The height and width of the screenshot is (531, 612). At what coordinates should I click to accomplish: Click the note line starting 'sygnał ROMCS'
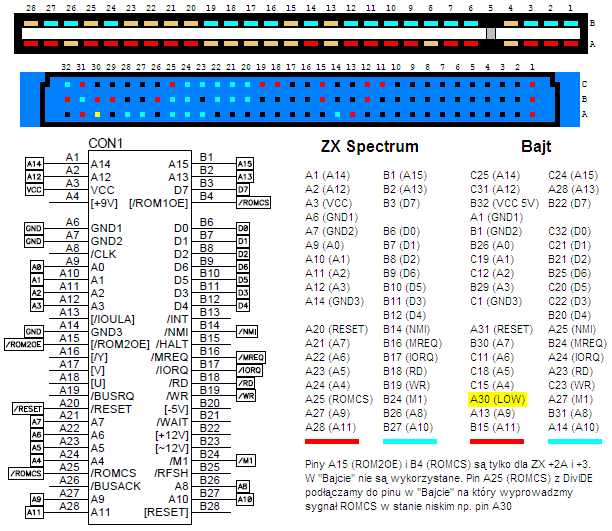click(408, 506)
